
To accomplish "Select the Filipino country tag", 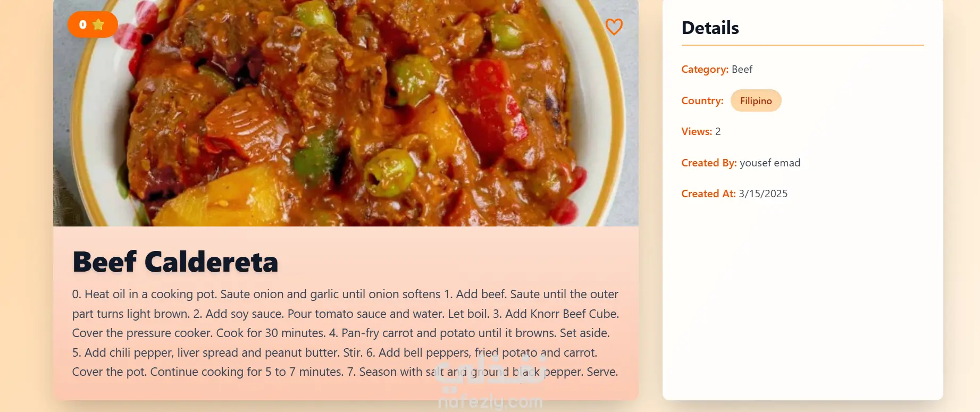I will 756,101.
